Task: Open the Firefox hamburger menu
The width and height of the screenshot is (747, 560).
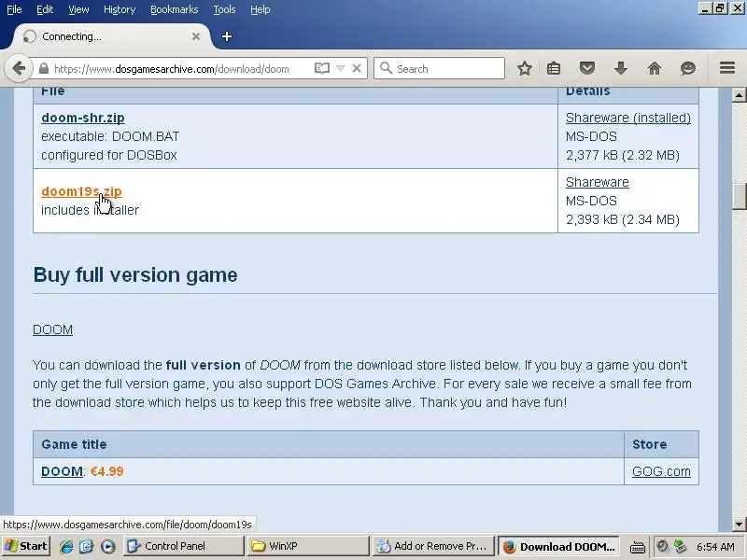Action: 727,68
